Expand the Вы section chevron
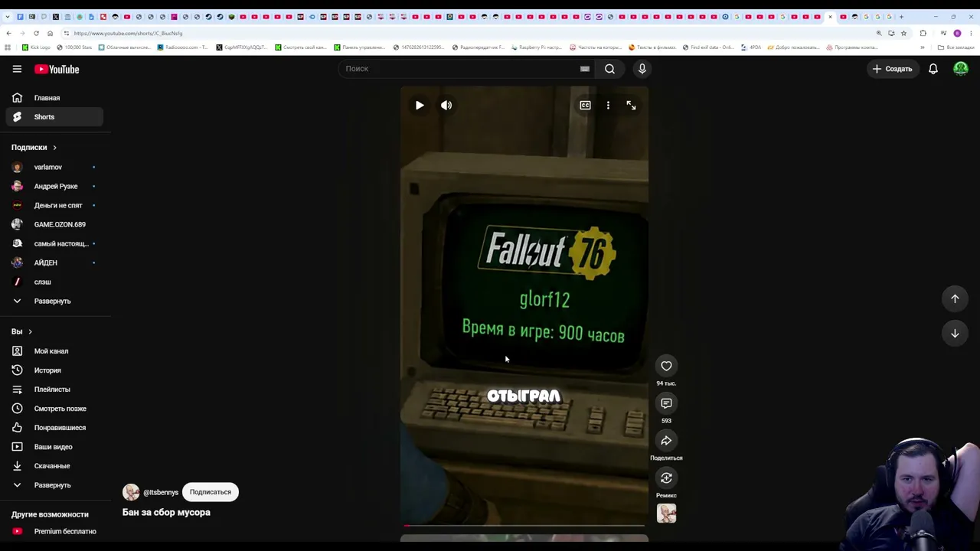980x551 pixels. pyautogui.click(x=30, y=331)
